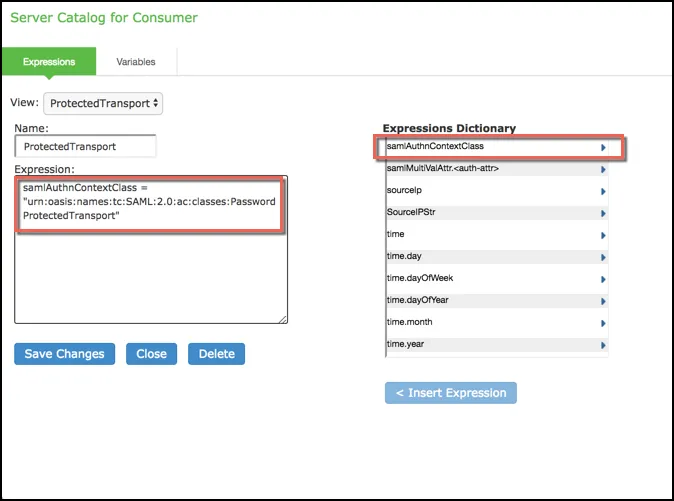The width and height of the screenshot is (674, 501).
Task: Expand the arrow next to time.day
Action: [603, 257]
